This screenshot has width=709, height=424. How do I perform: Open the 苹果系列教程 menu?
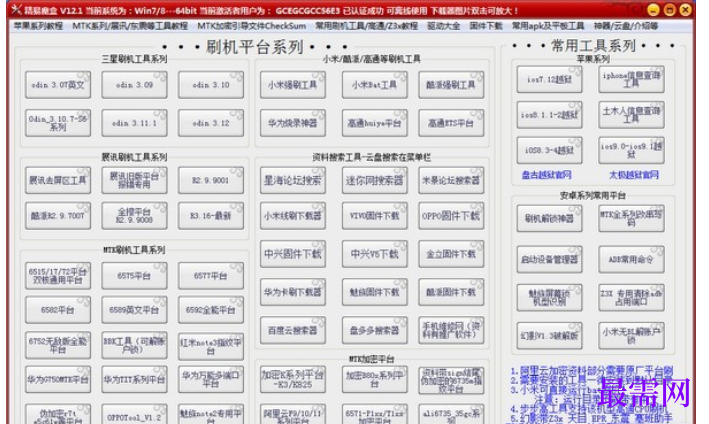coord(38,26)
